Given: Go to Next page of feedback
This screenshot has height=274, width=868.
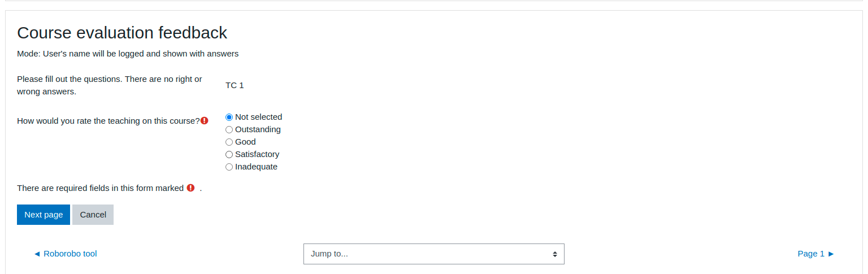Looking at the screenshot, I should 44,215.
